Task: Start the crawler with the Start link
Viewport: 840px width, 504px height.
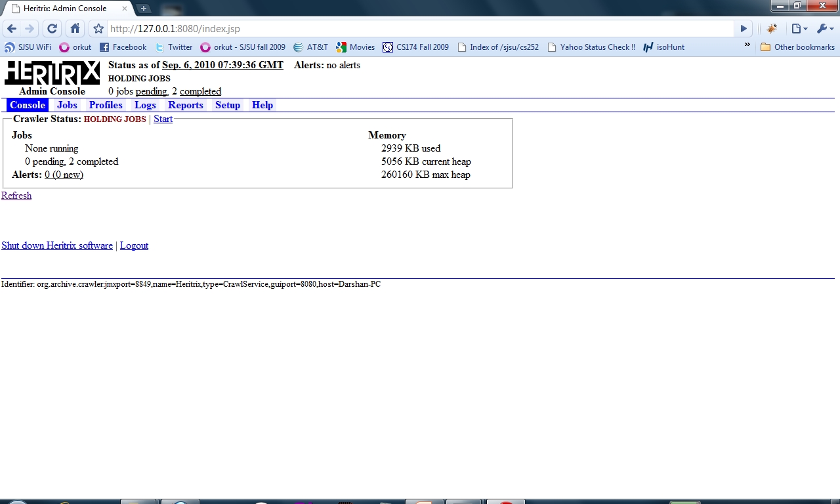Action: coord(163,119)
